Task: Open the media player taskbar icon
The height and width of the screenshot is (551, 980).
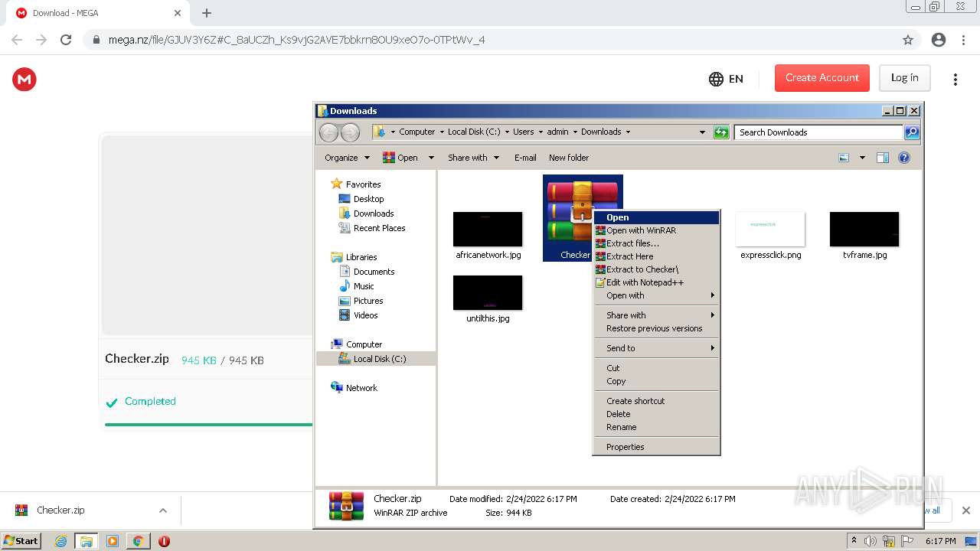Action: 113,541
